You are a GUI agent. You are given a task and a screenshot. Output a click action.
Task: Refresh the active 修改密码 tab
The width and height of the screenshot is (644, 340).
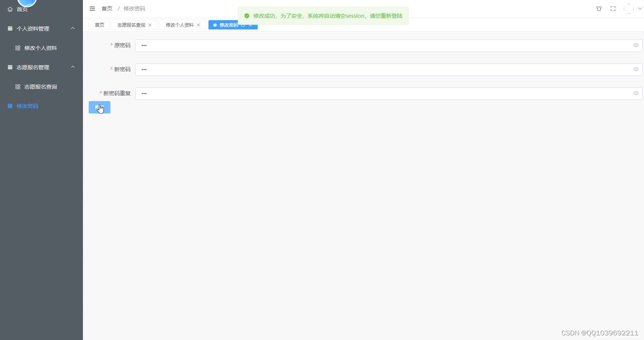point(243,25)
